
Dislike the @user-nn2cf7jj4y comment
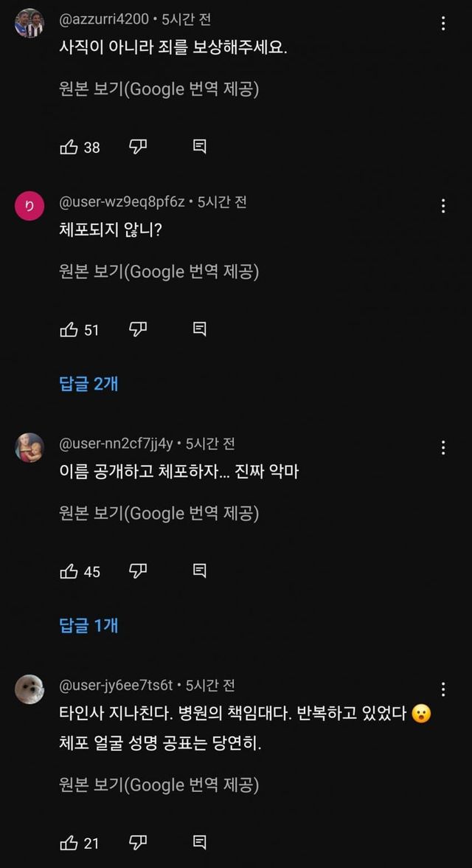[x=138, y=571]
